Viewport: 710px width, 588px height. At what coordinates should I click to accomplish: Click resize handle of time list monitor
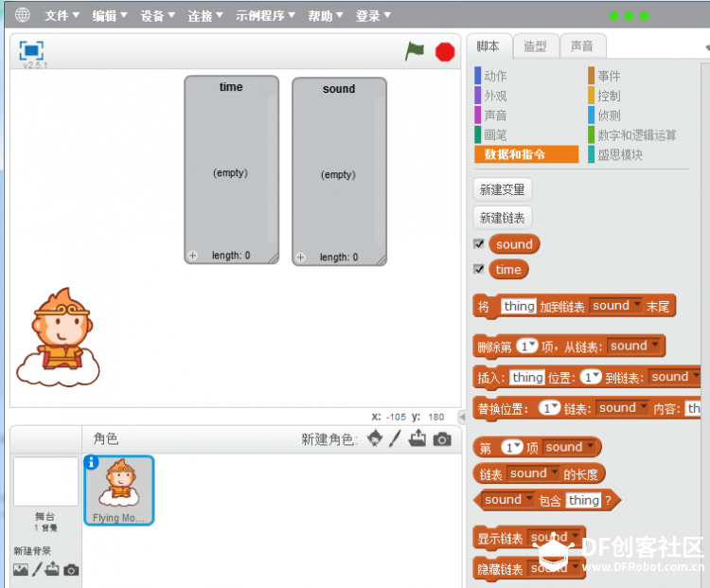(x=273, y=258)
